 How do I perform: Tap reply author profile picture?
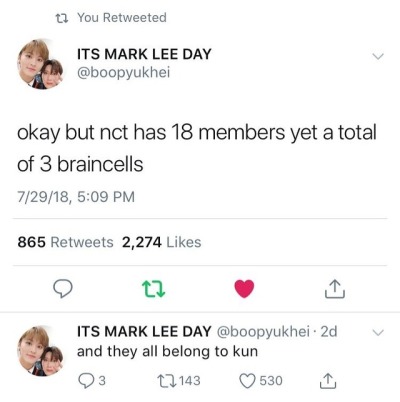pyautogui.click(x=40, y=351)
